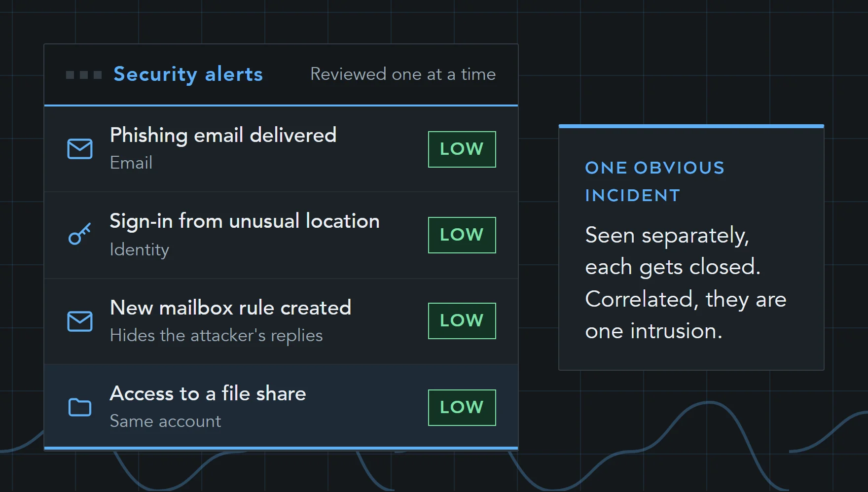
Task: Click the Same account note
Action: (166, 421)
